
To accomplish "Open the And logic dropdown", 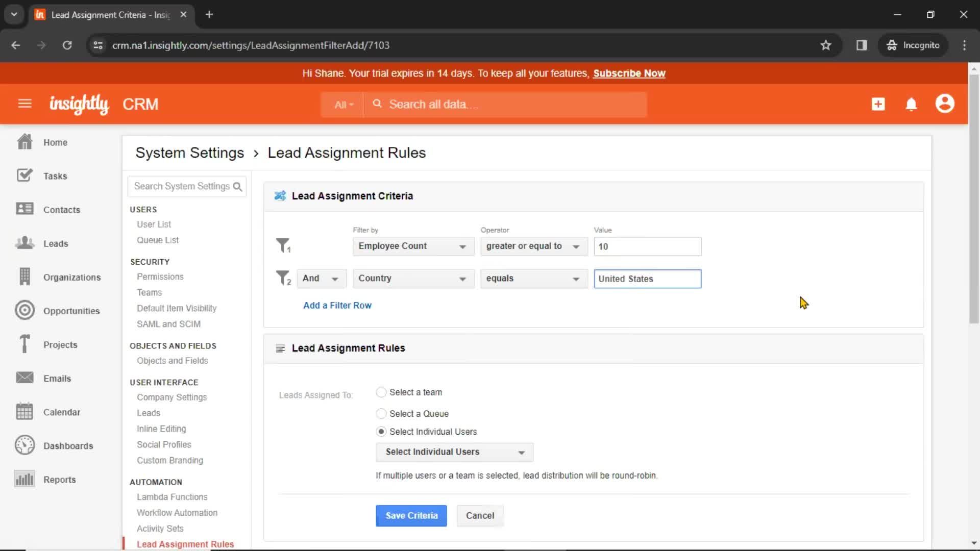I will [x=322, y=279].
